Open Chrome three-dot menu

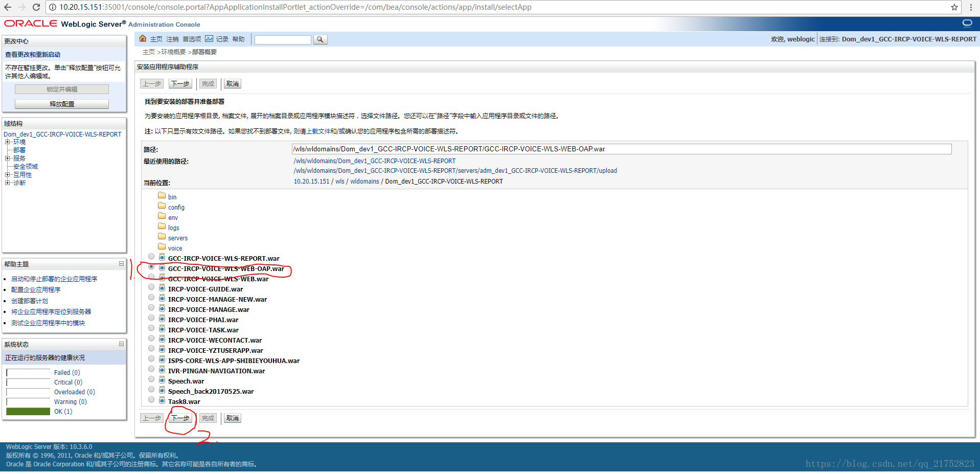click(x=971, y=7)
